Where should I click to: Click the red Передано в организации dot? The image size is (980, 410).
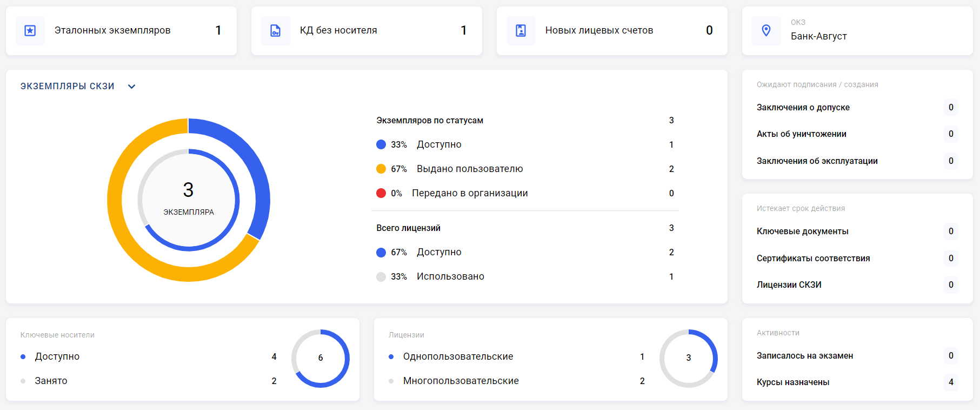click(381, 193)
